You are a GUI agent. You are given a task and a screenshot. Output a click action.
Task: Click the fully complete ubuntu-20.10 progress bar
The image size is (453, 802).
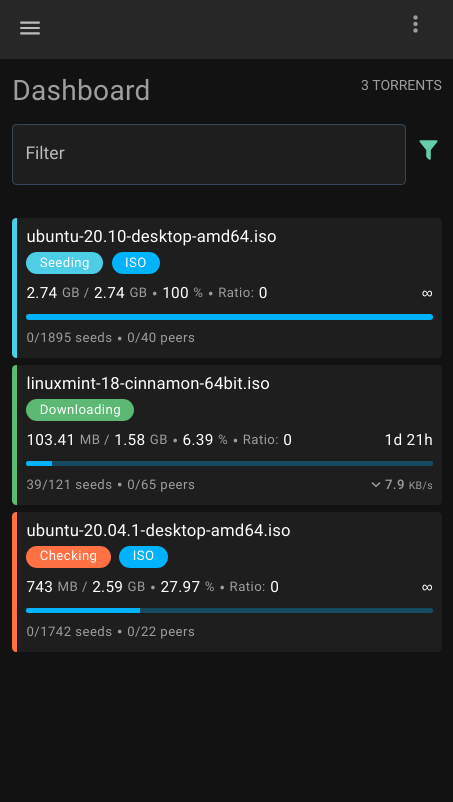tap(230, 317)
